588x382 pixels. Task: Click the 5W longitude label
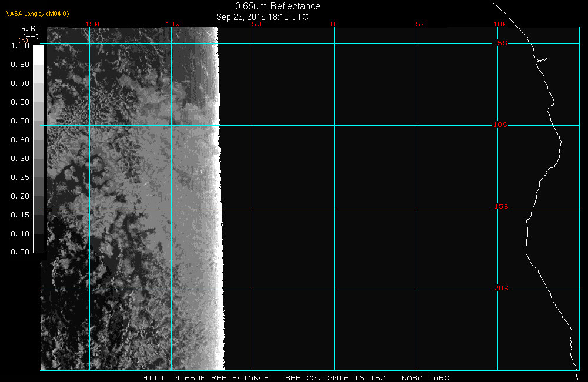coord(257,24)
